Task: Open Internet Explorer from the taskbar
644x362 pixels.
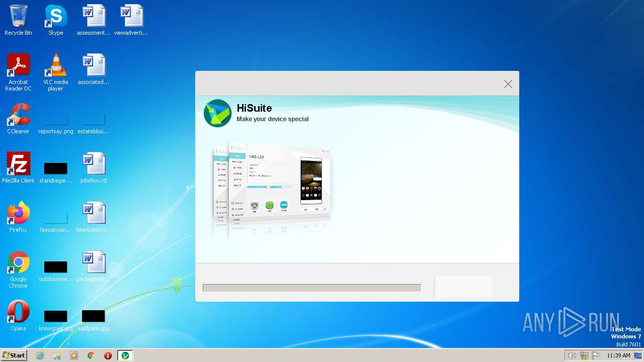Action: (40, 355)
